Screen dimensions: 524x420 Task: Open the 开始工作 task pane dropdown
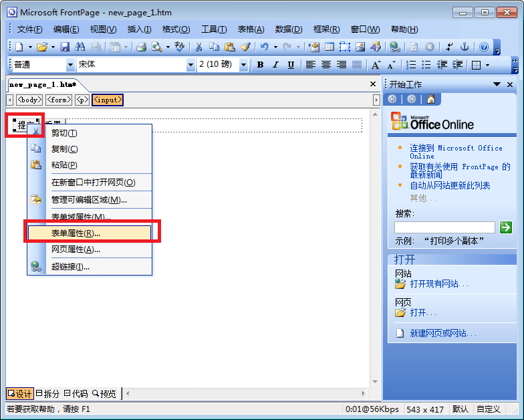[x=497, y=84]
